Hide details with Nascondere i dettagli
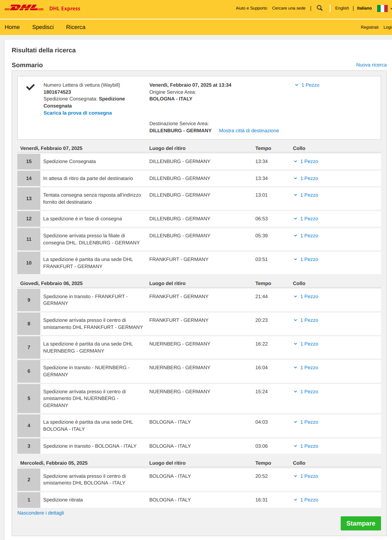 (x=41, y=513)
